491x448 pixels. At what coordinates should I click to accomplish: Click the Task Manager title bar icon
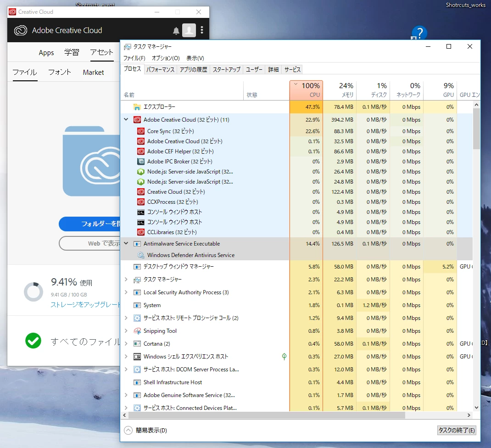[127, 47]
